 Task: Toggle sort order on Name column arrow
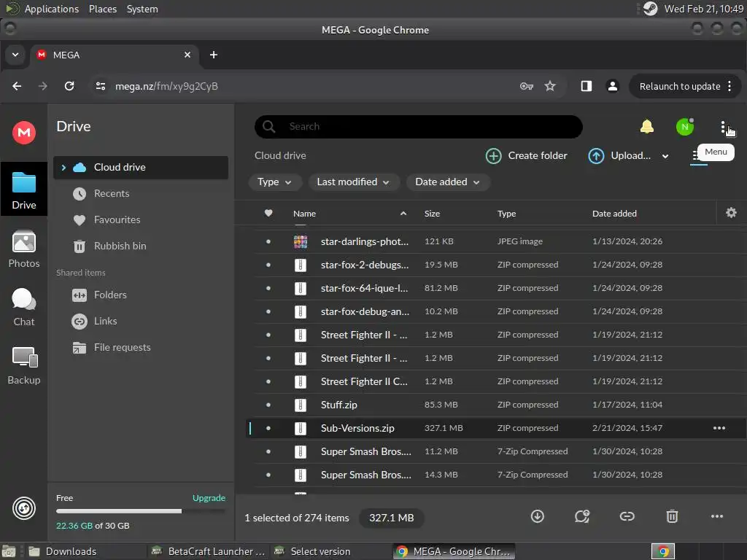[x=403, y=214]
